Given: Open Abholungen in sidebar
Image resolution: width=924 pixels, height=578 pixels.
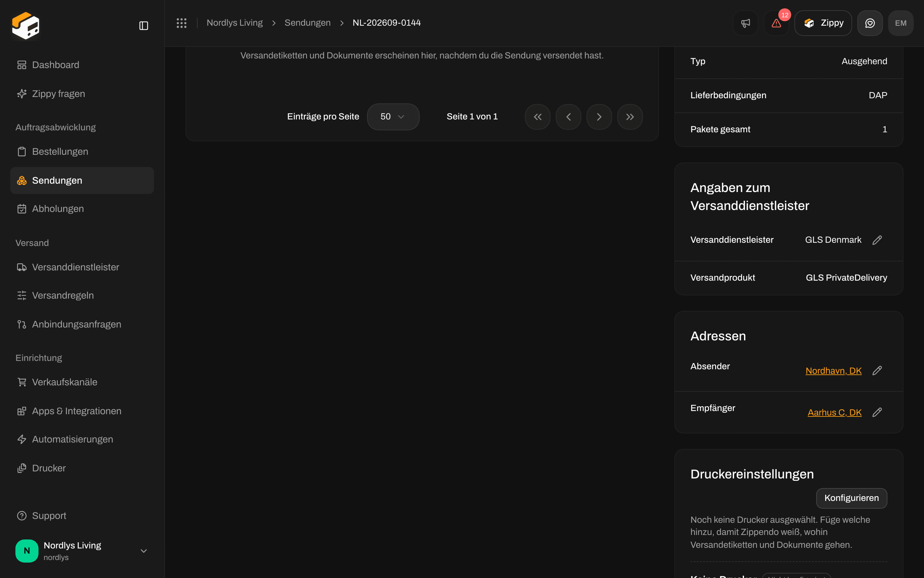Looking at the screenshot, I should pyautogui.click(x=82, y=209).
